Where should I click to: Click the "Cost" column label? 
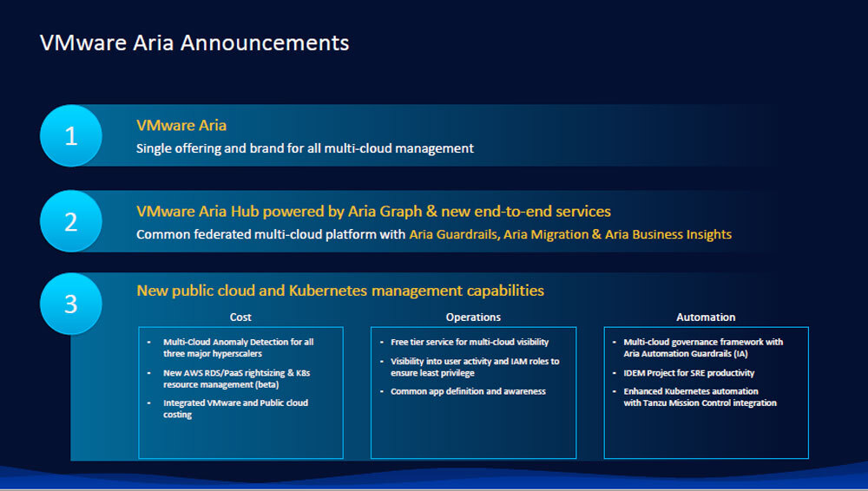240,318
